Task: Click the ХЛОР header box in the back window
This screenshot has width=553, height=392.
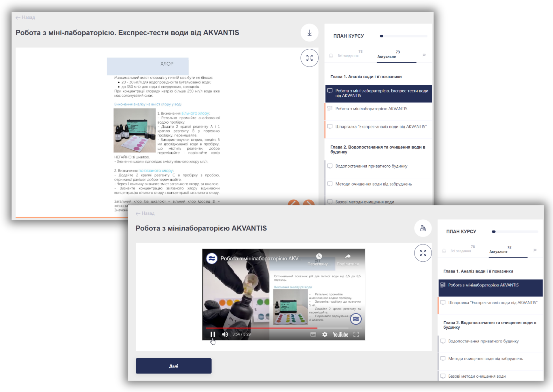Action: coord(148,66)
